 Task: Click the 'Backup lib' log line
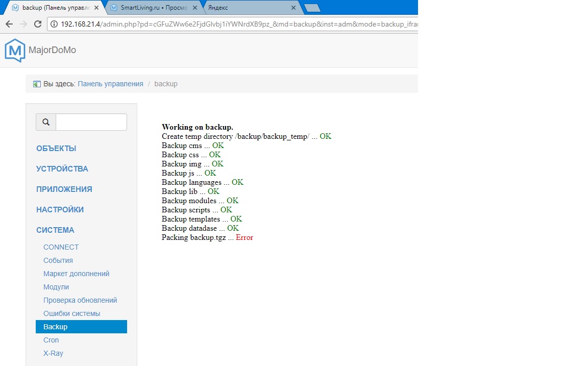(190, 191)
